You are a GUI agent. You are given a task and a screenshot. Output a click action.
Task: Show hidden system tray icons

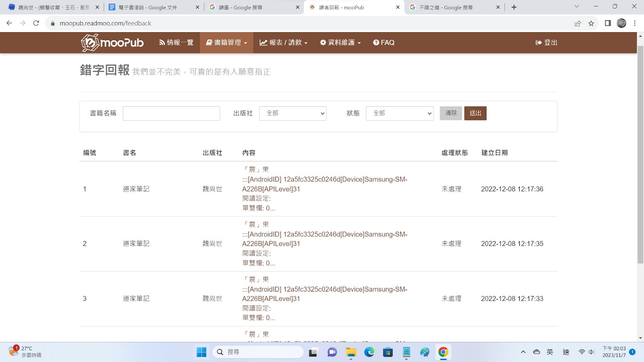pos(523,352)
